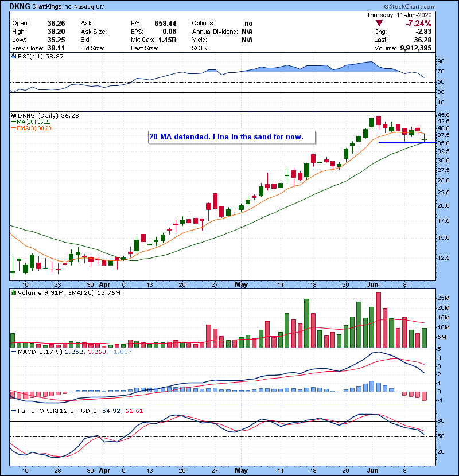Screen dimensions: 459x476
Task: Click the Options value no
Action: [x=248, y=24]
